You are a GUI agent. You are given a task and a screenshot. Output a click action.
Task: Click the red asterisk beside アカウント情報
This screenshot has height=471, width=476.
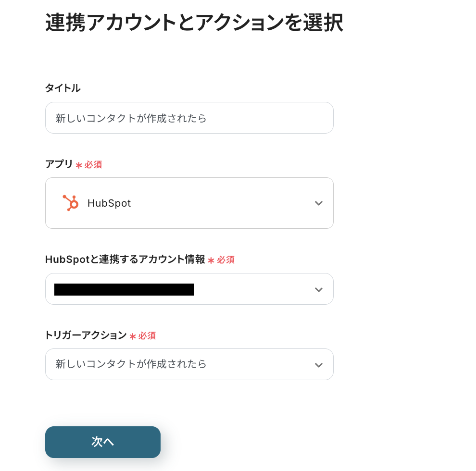pyautogui.click(x=211, y=260)
